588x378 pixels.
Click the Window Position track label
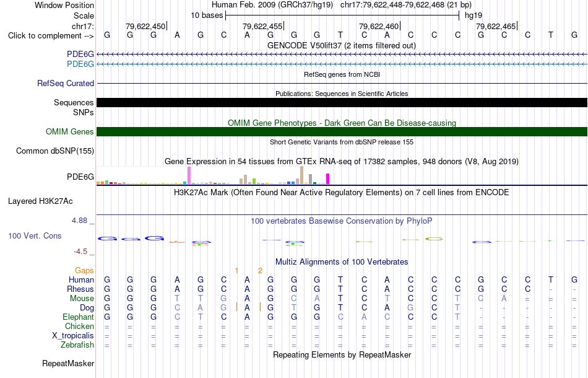[x=64, y=5]
